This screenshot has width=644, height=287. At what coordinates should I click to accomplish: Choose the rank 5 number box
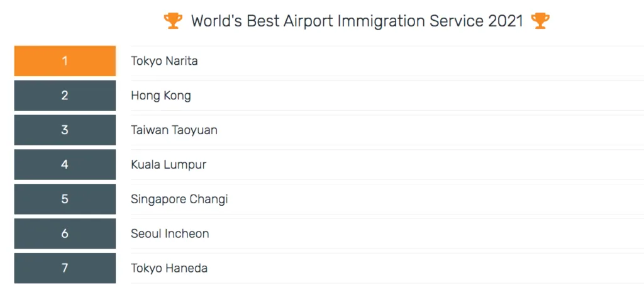65,200
